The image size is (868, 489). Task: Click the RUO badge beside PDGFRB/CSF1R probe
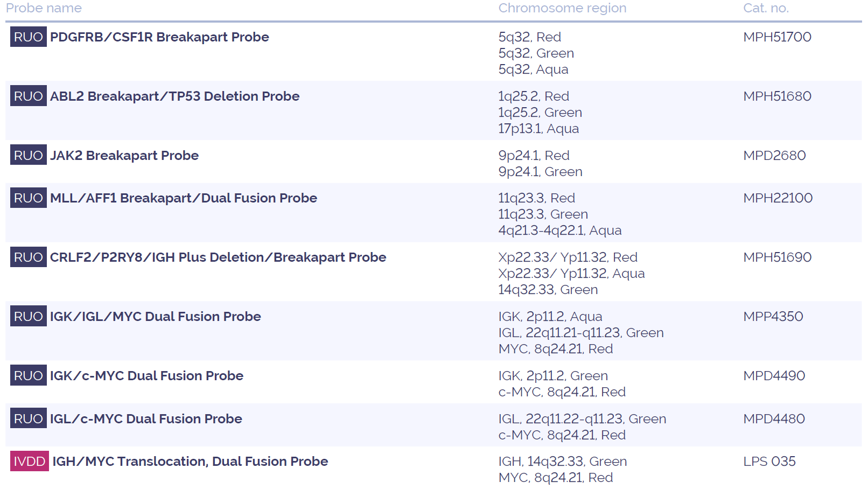click(29, 37)
